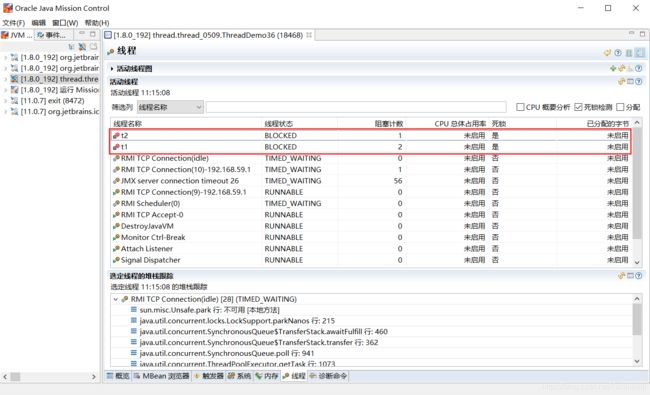650x395 pixels.
Task: Expand the thread.thre JVM tree node
Action: click(5, 79)
